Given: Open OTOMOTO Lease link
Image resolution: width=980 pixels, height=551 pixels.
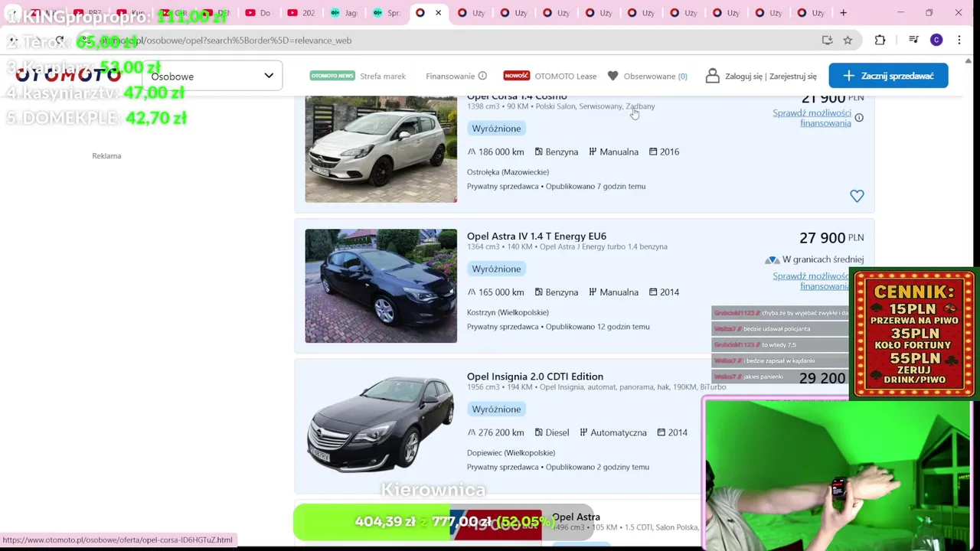Looking at the screenshot, I should coord(566,76).
